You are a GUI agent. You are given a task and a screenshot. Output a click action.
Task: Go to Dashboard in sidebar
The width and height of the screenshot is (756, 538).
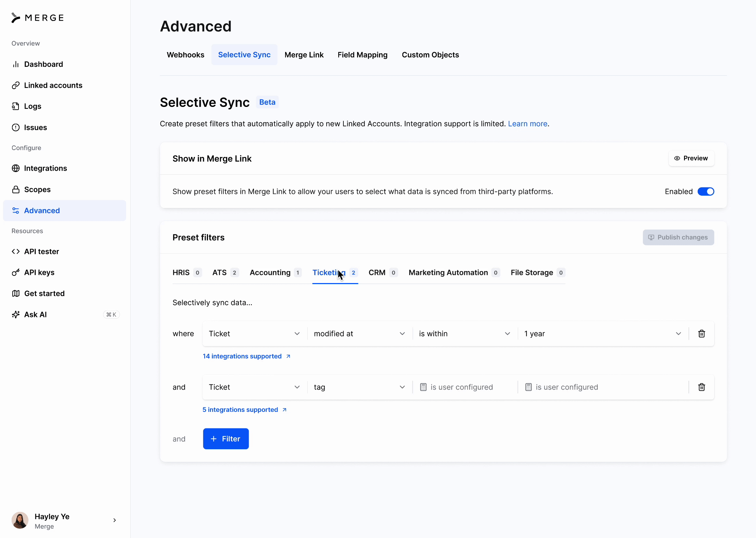pos(64,64)
